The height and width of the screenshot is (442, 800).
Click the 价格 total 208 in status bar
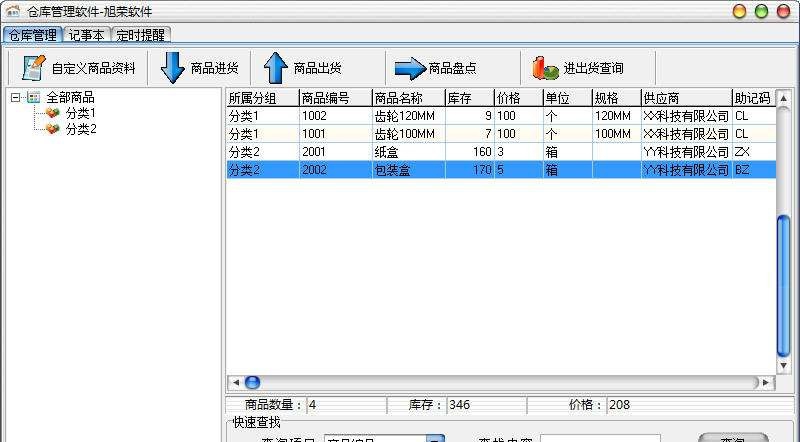tap(619, 405)
